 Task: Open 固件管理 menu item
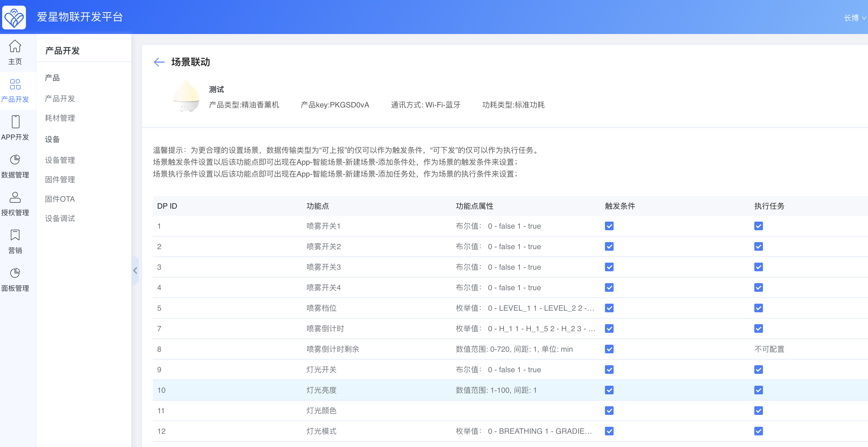(60, 180)
